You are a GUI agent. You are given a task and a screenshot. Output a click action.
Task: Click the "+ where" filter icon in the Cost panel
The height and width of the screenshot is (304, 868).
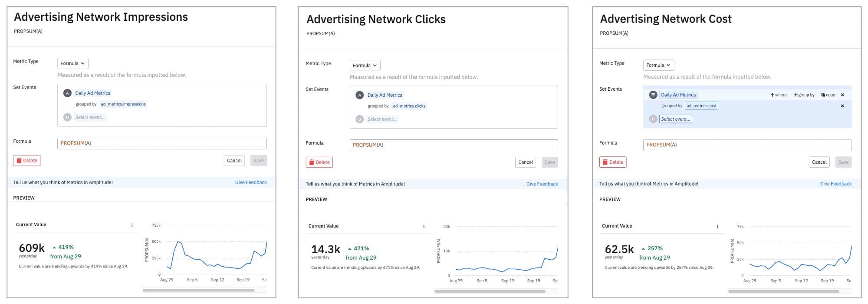pyautogui.click(x=778, y=95)
